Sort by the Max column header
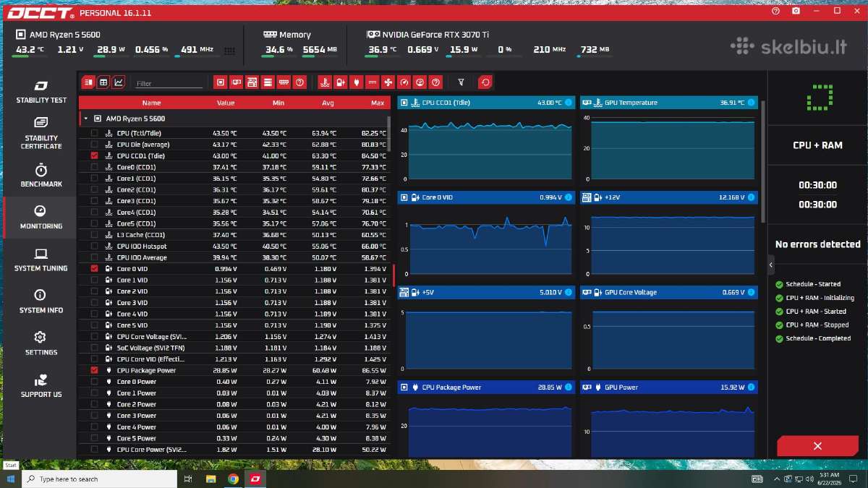The height and width of the screenshot is (488, 868). click(378, 103)
